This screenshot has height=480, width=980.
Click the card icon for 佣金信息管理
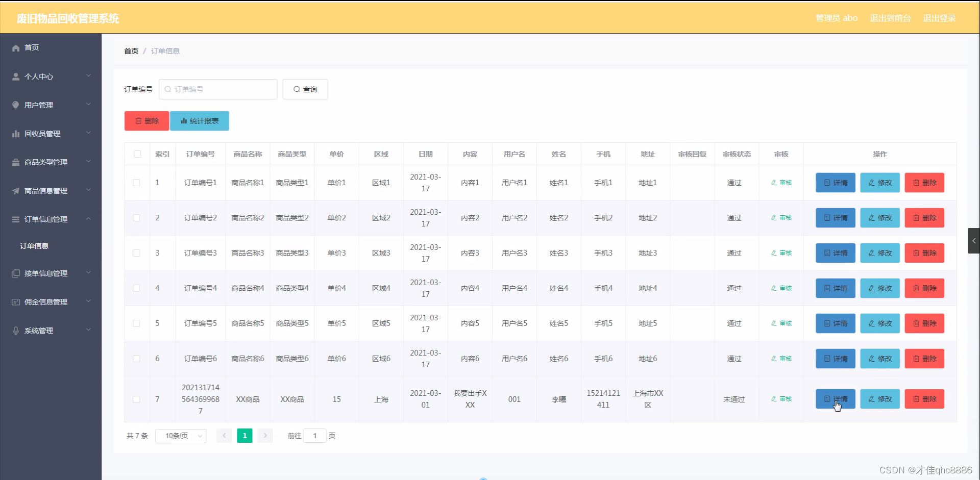[16, 302]
